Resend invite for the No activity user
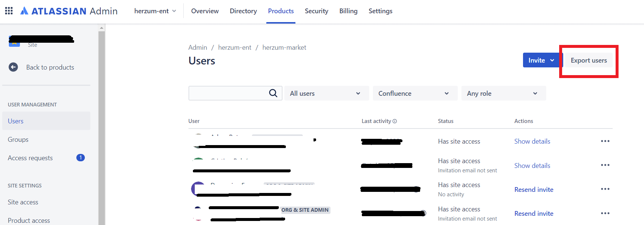Viewport: 644px width, 225px height. pyautogui.click(x=534, y=190)
